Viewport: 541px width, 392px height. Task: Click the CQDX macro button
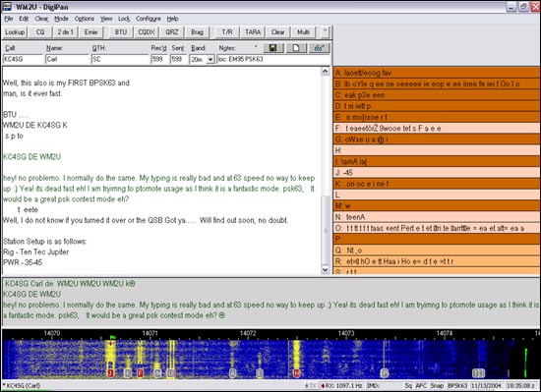(147, 32)
